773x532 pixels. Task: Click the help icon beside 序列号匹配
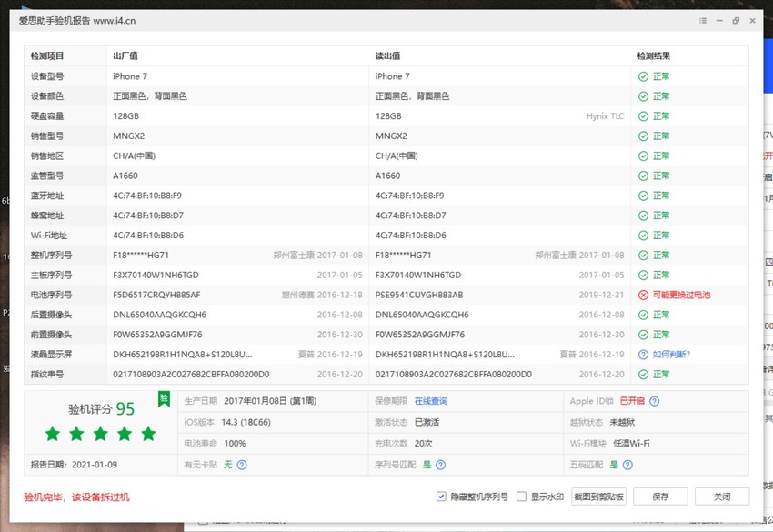pyautogui.click(x=441, y=465)
